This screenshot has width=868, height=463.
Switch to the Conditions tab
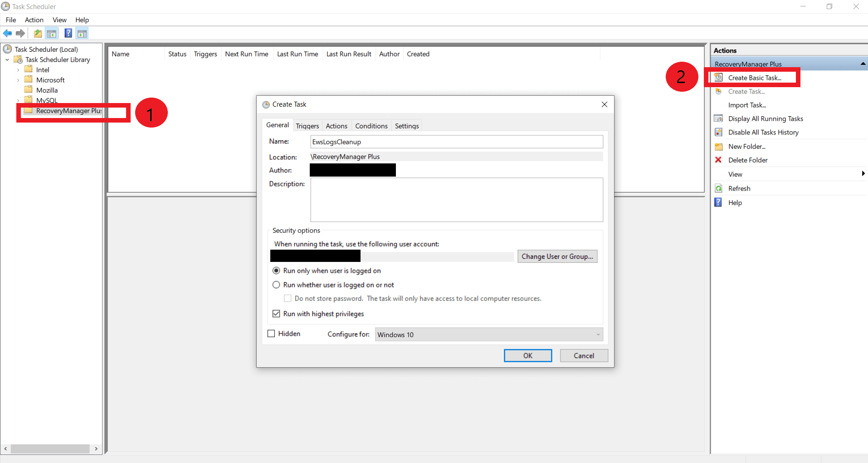371,126
